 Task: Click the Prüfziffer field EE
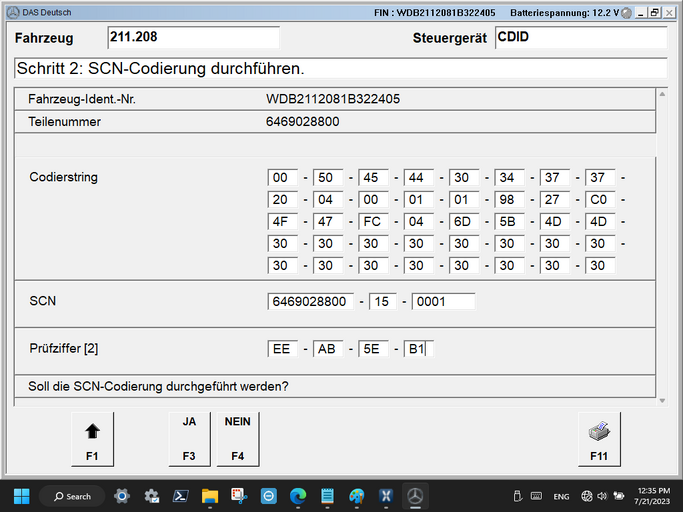[282, 349]
